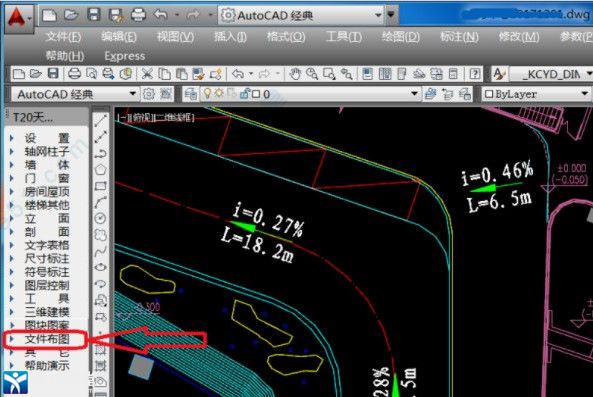The height and width of the screenshot is (397, 593).
Task: Click the Plot printer icon in standard toolbar
Action: pos(74,74)
